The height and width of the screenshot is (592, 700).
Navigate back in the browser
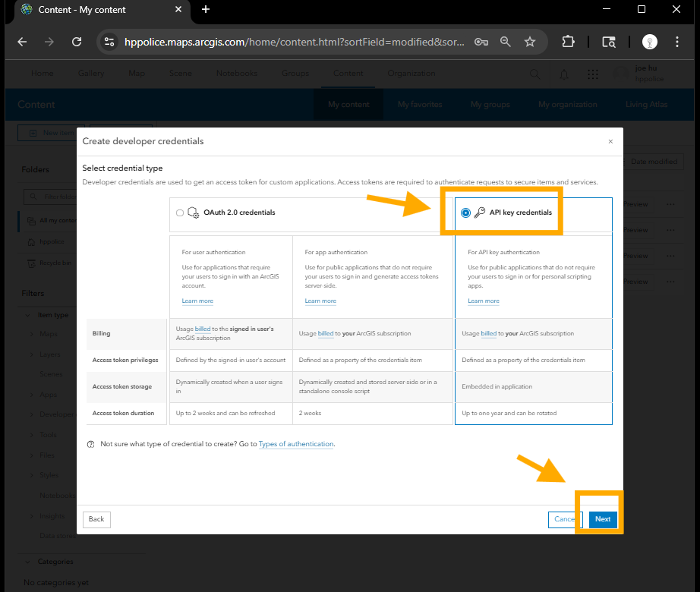(22, 42)
